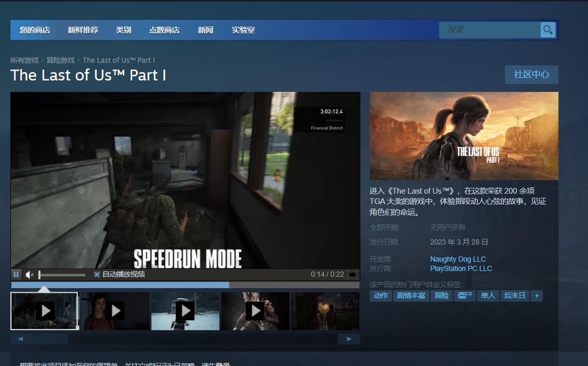This screenshot has width=588, height=366.
Task: Select the 僵尸 tag
Action: click(x=465, y=296)
